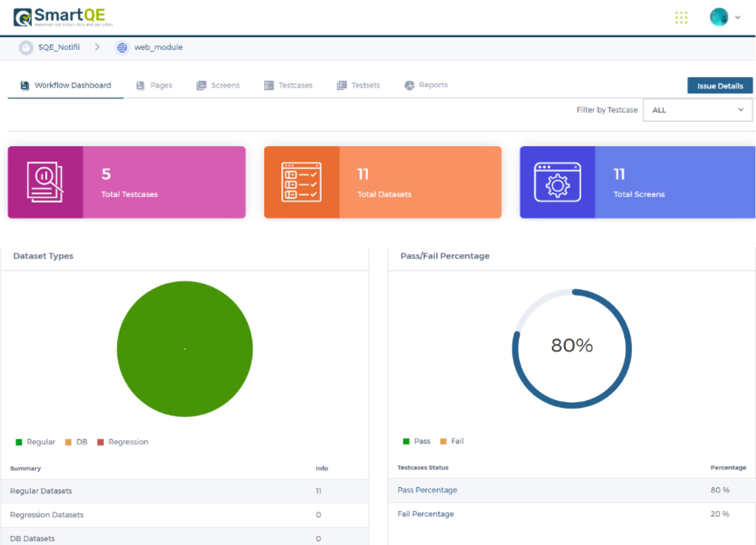Click the Testcases Status column header
The width and height of the screenshot is (756, 545).
pyautogui.click(x=423, y=467)
